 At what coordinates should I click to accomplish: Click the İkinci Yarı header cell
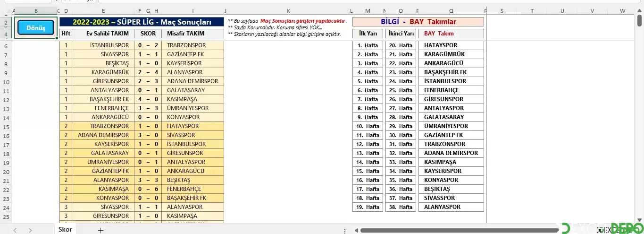click(x=401, y=34)
